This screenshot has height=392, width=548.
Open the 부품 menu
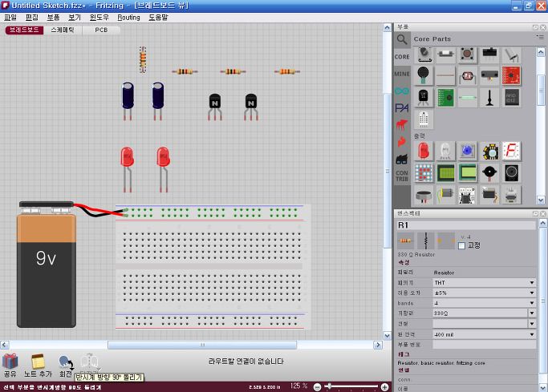(53, 17)
